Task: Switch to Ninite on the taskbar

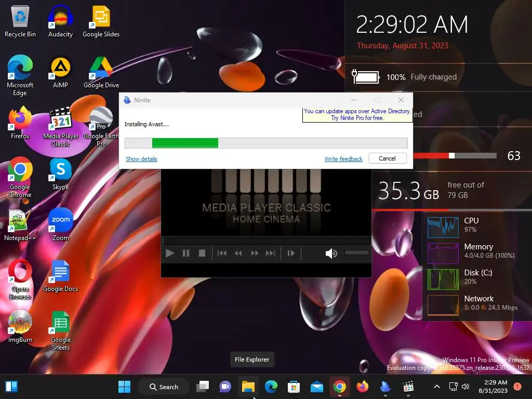Action: pyautogui.click(x=385, y=387)
